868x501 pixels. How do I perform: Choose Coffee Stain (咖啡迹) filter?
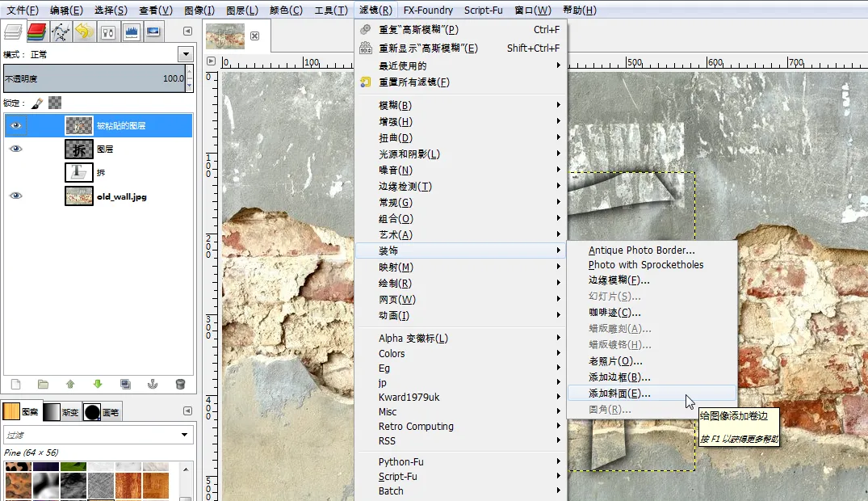652,313
